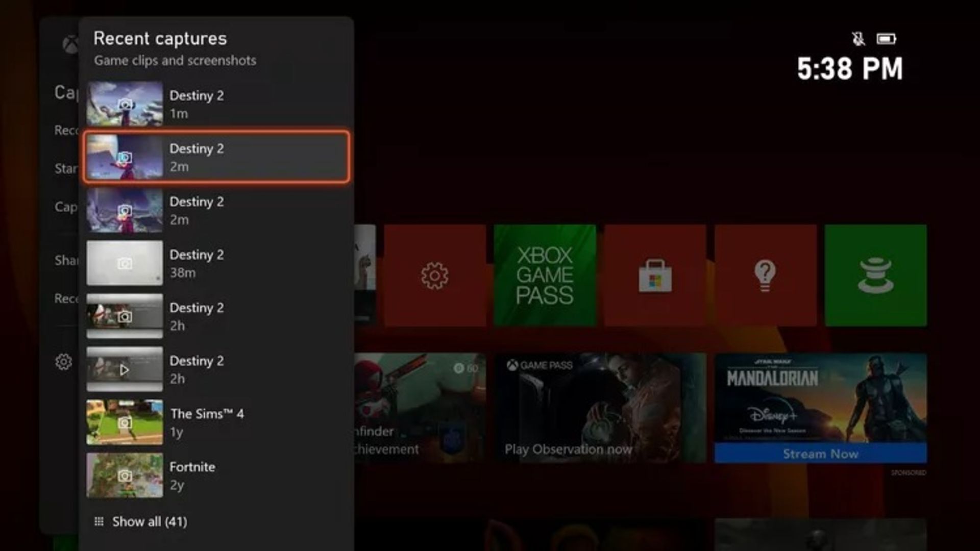Open the Settings gear tile on the dashboard
The width and height of the screenshot is (980, 551).
point(434,275)
